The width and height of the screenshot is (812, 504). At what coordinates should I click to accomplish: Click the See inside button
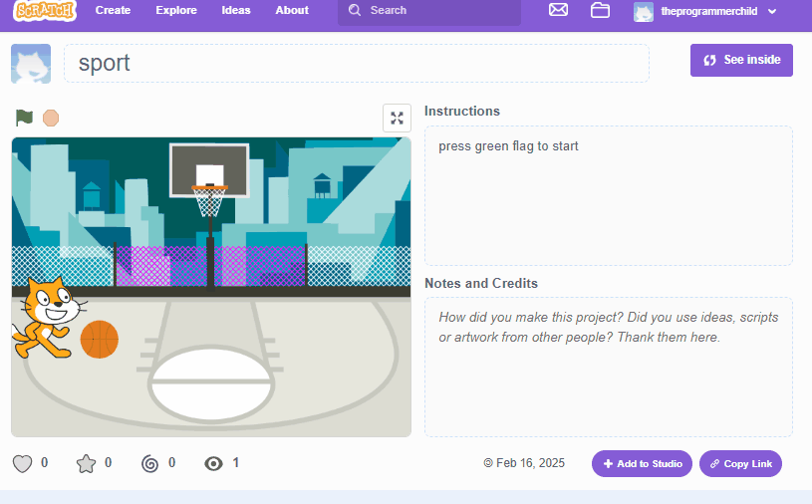741,60
